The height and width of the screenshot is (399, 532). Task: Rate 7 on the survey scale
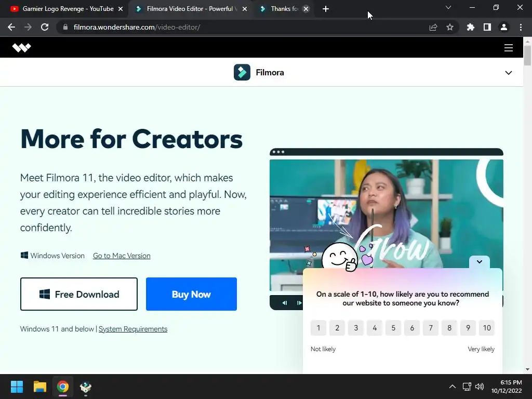(x=431, y=328)
